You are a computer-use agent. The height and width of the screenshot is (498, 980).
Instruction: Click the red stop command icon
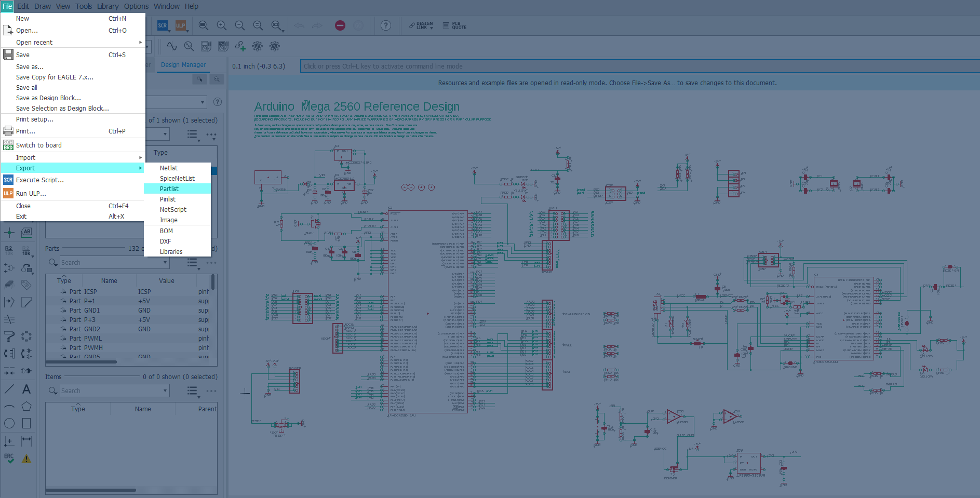coord(340,25)
